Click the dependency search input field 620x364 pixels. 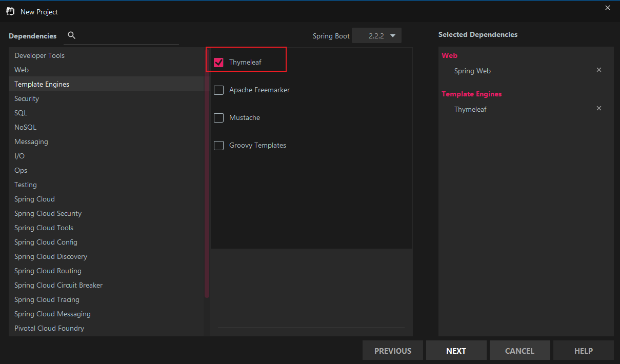tap(128, 36)
